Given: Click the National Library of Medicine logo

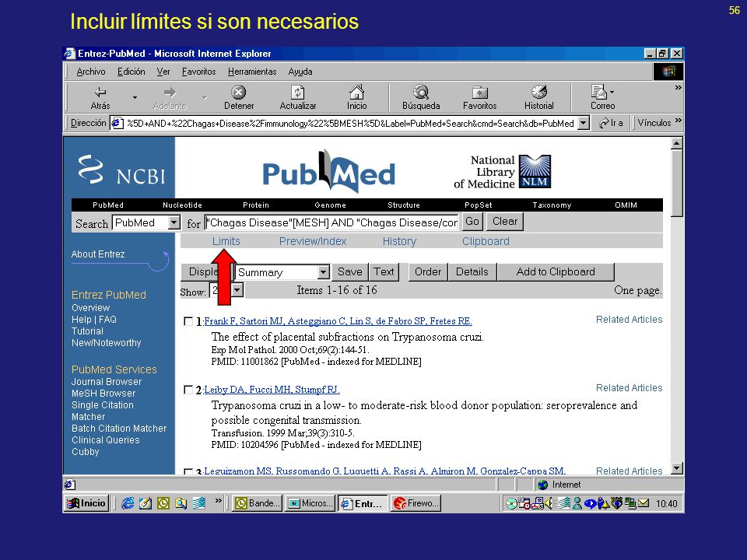Looking at the screenshot, I should click(502, 171).
